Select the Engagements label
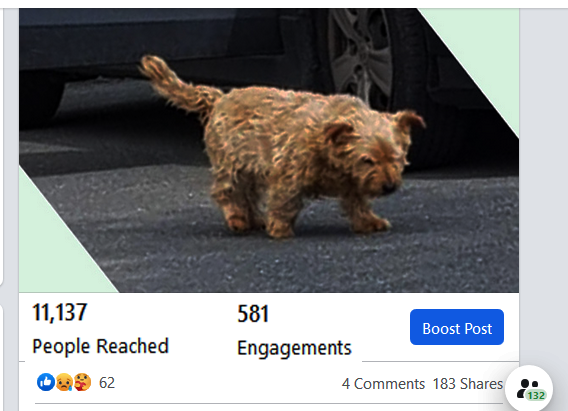The image size is (568, 411). pyautogui.click(x=294, y=348)
